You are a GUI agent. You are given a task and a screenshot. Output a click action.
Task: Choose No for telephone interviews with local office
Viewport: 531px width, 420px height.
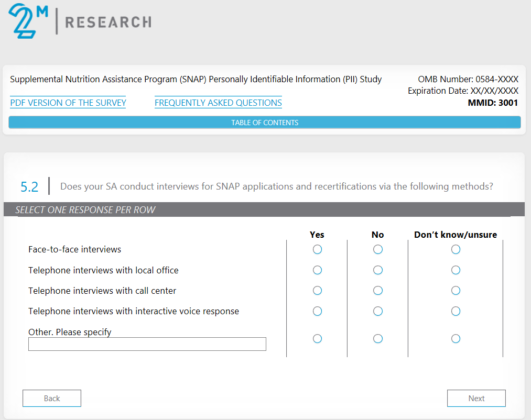[378, 270]
